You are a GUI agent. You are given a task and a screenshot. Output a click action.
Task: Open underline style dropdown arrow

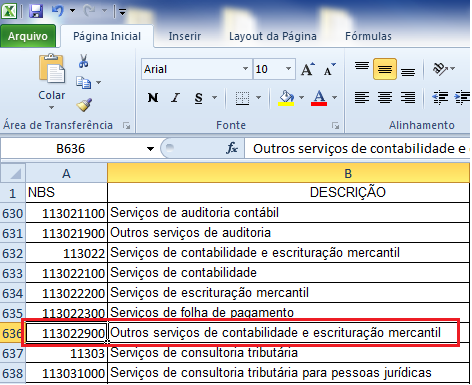pyautogui.click(x=215, y=98)
